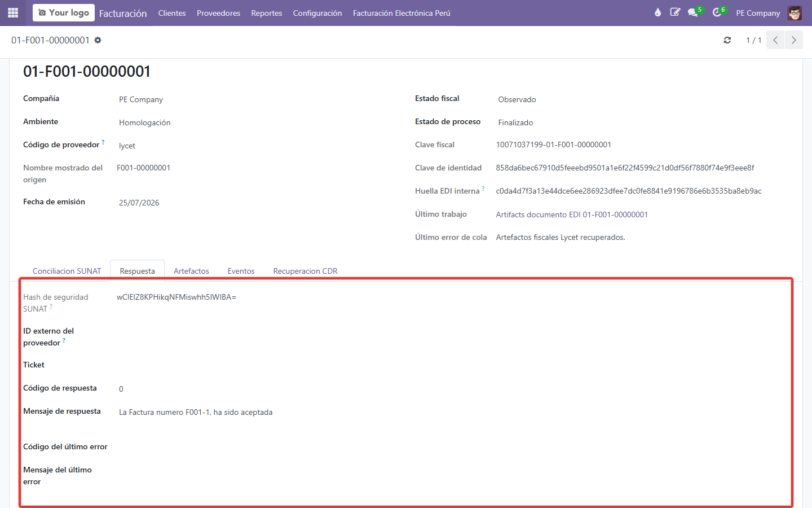Open the conversations messages icon
Image resolution: width=812 pixels, height=508 pixels.
[693, 12]
